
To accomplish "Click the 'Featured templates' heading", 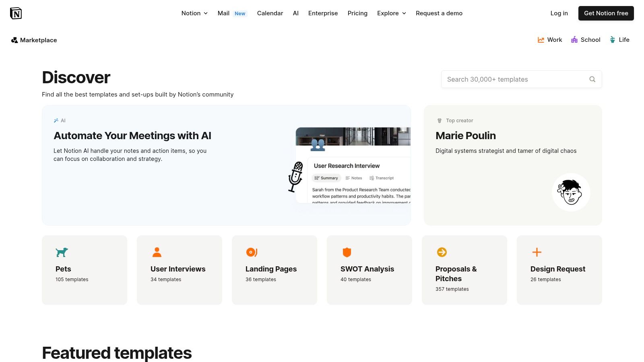I will pos(117,353).
